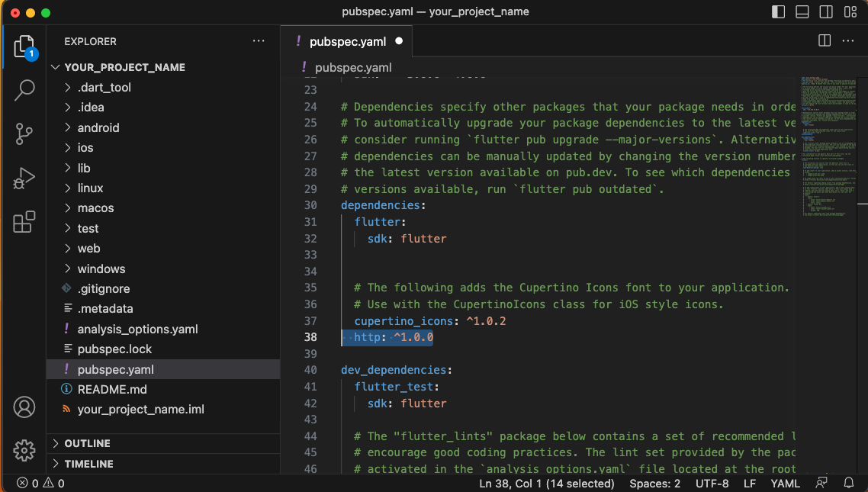This screenshot has height=492, width=868.
Task: Open the Extensions view
Action: pos(24,222)
